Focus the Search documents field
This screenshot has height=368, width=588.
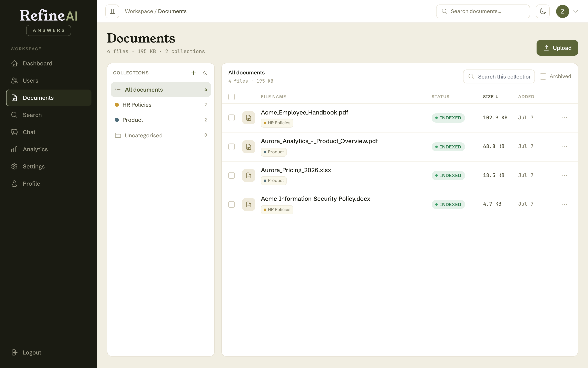point(483,11)
